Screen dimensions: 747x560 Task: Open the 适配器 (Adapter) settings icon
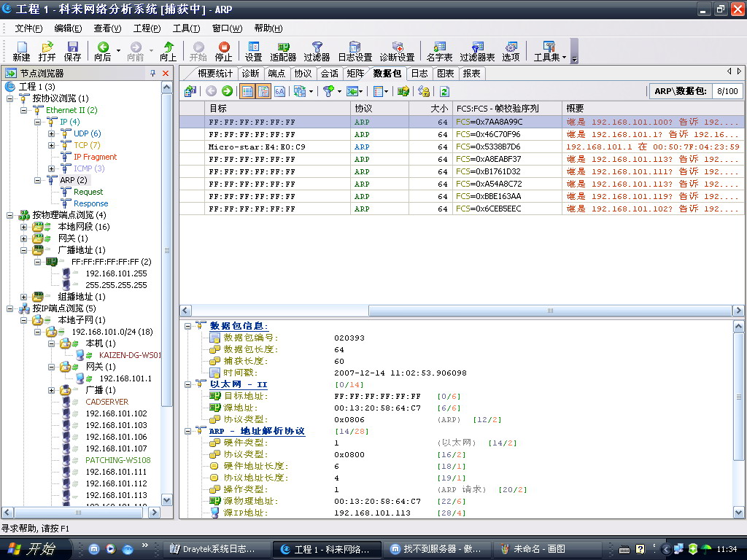point(283,50)
